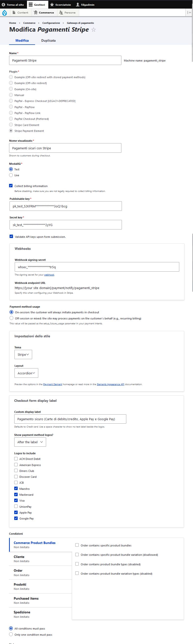
Task: Add page to shortcuts with star icon
Action: (x=93, y=30)
